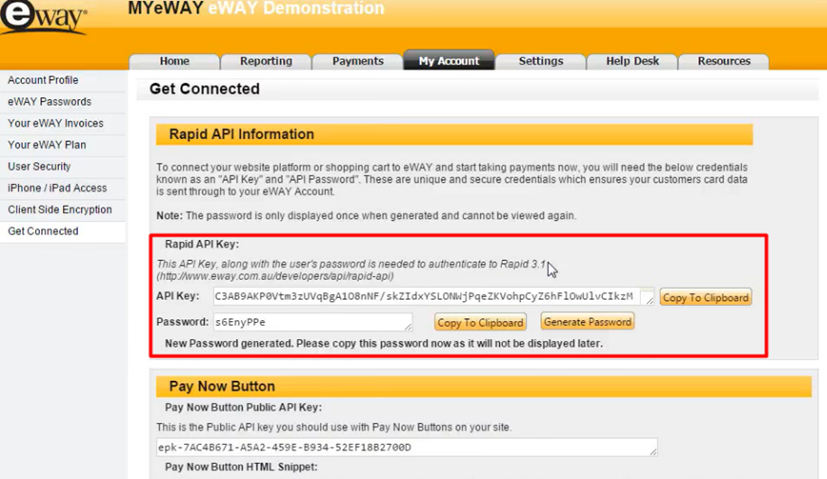Select Get Connected in sidebar

63,232
